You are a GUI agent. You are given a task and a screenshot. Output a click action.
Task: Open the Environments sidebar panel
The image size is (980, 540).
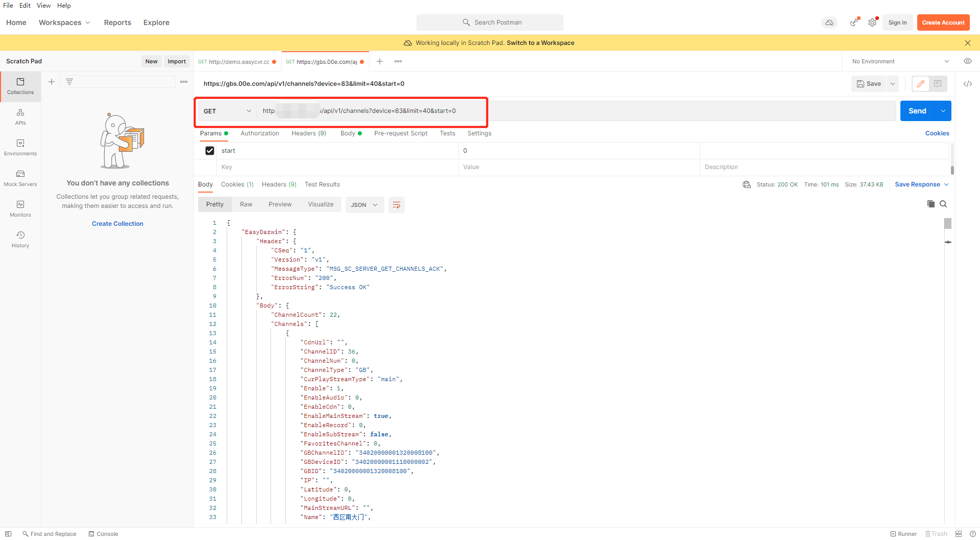click(x=20, y=148)
